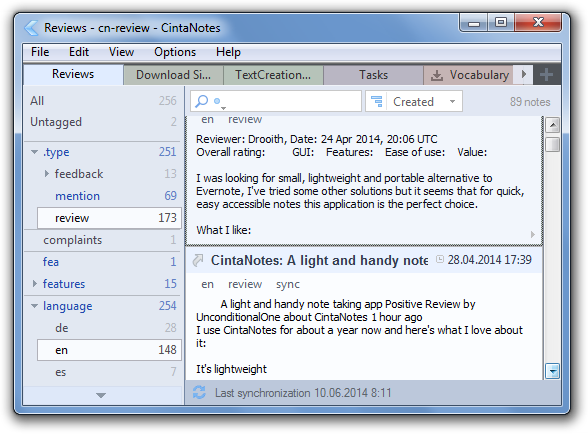Screen dimensions: 588x434
Task: Click the down arrow below the tag list
Action: point(101,395)
